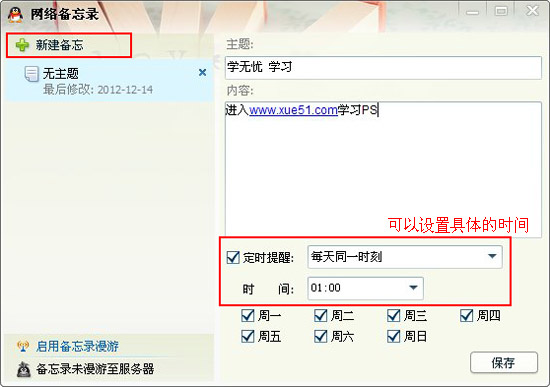
Task: Select the 无主题 memo entry
Action: (109, 80)
